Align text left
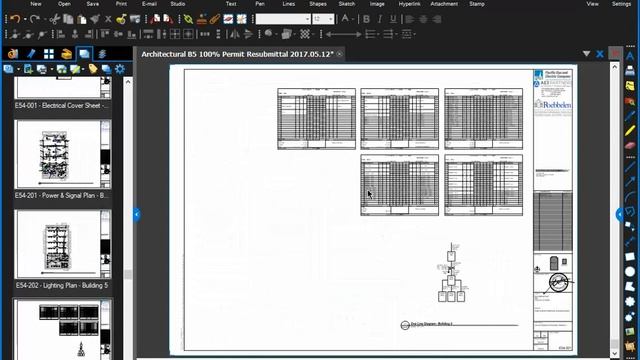This screenshot has width=640, height=360. [x=410, y=19]
